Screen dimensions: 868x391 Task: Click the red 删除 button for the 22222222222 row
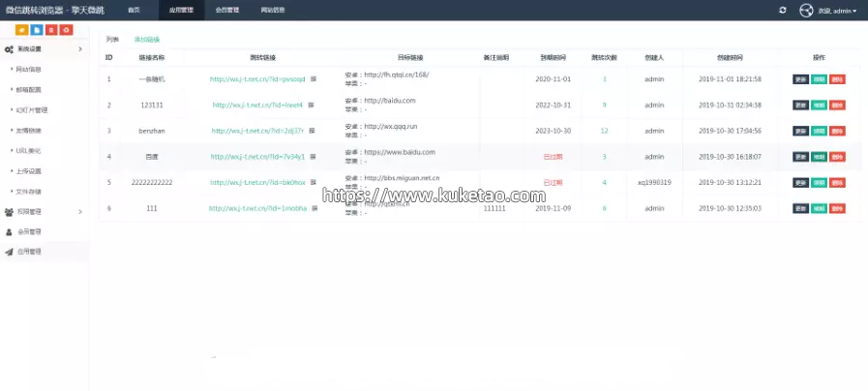(x=837, y=182)
